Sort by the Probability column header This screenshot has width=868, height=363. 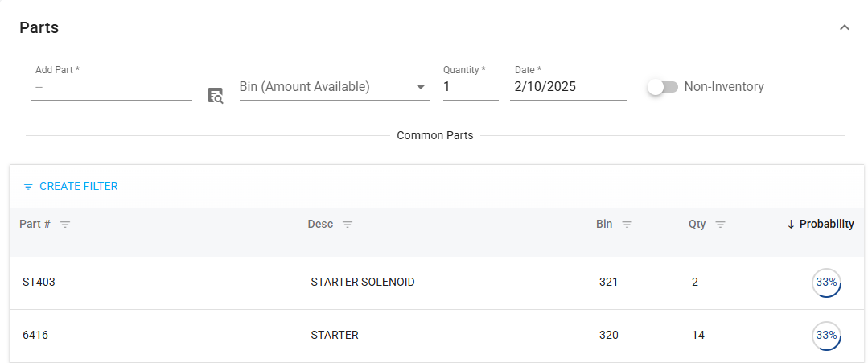[x=826, y=224]
